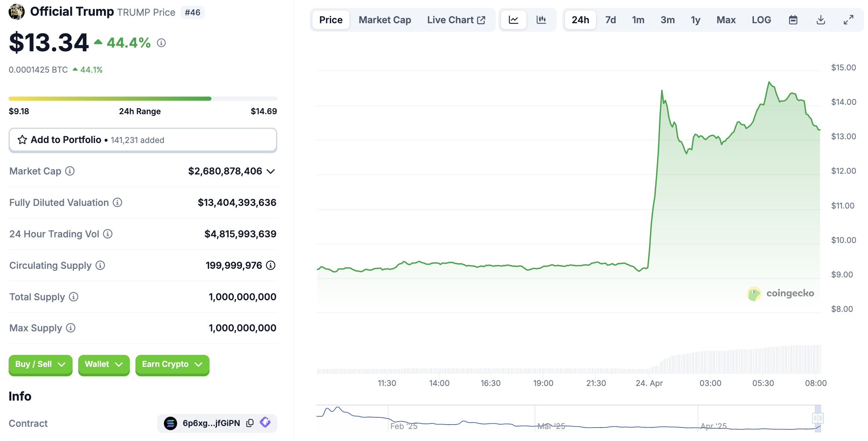
Task: Download chart data icon
Action: pyautogui.click(x=820, y=20)
